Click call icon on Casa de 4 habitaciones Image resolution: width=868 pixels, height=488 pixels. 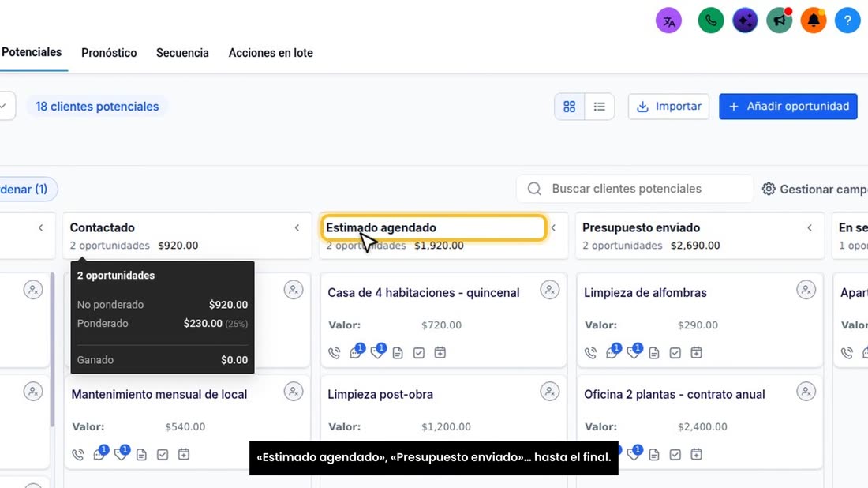click(x=335, y=353)
